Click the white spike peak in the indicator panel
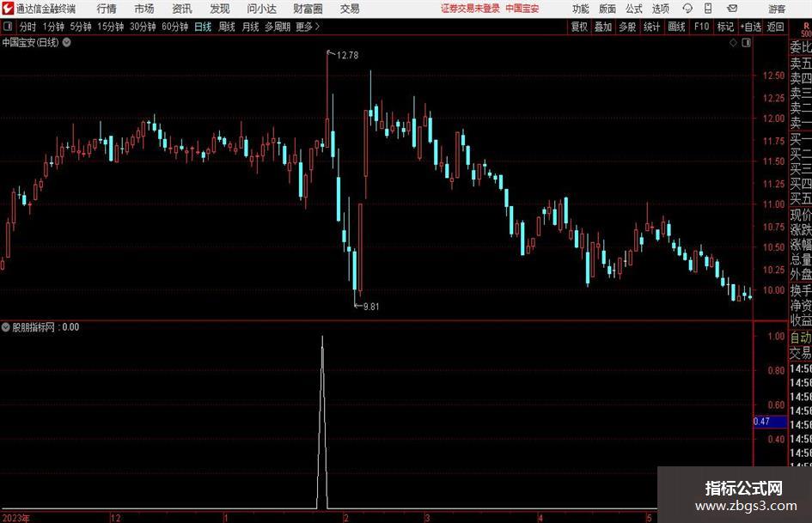Image resolution: width=812 pixels, height=523 pixels. 322,338
